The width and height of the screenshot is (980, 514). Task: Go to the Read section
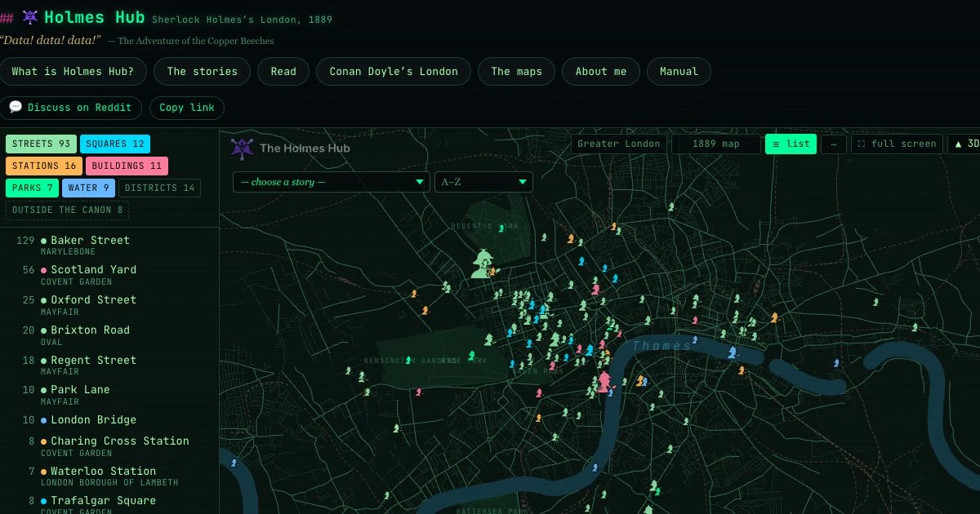[283, 71]
